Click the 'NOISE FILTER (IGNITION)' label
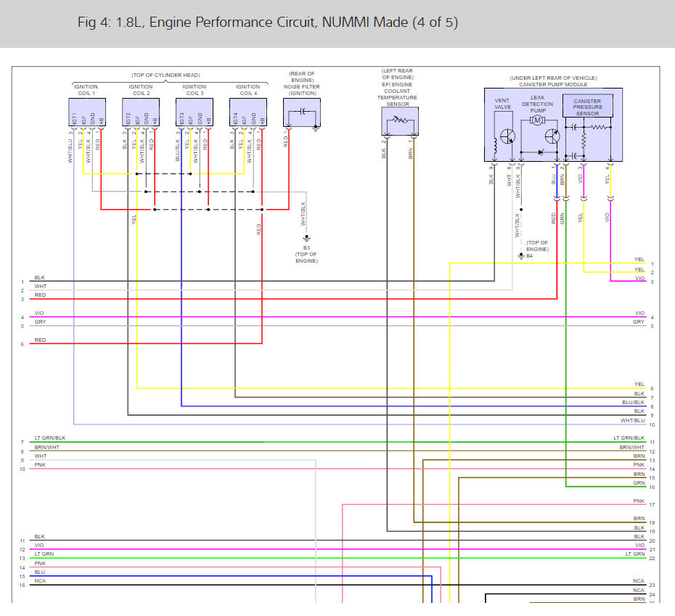Viewport: 675px width, 616px height. click(302, 90)
